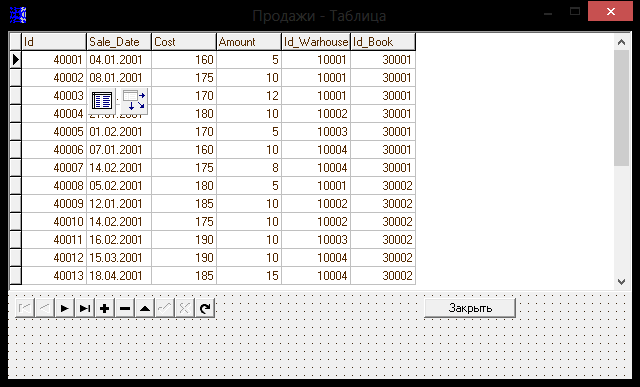Edit record with up-triangle navigator button
The width and height of the screenshot is (640, 387).
(x=144, y=308)
